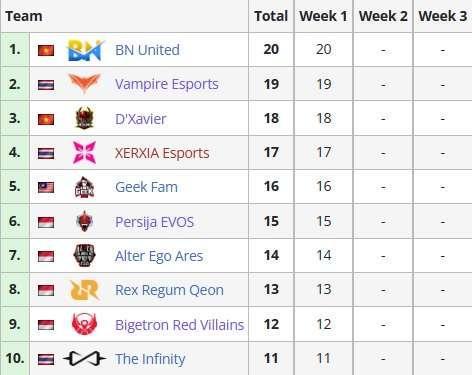Open the Vampire Esports team link

[167, 84]
